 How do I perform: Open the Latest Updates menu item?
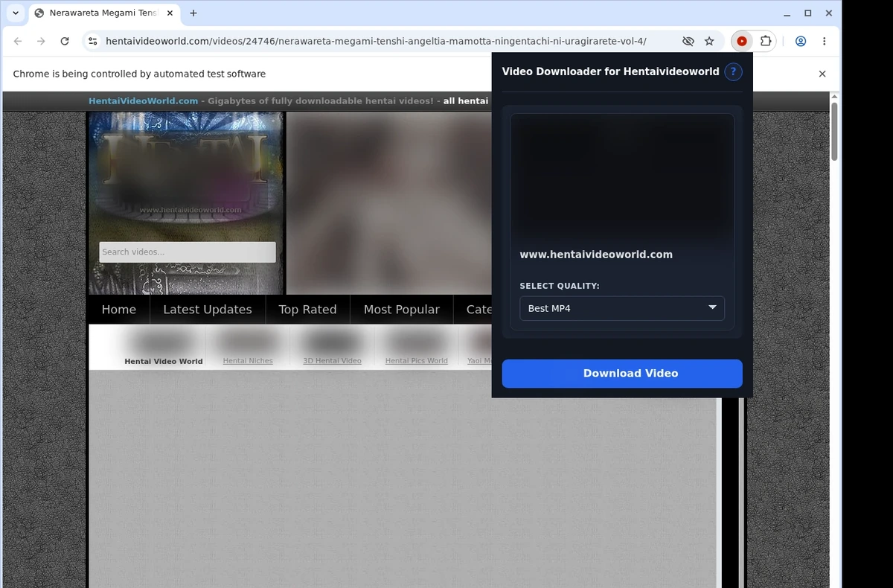click(x=208, y=310)
